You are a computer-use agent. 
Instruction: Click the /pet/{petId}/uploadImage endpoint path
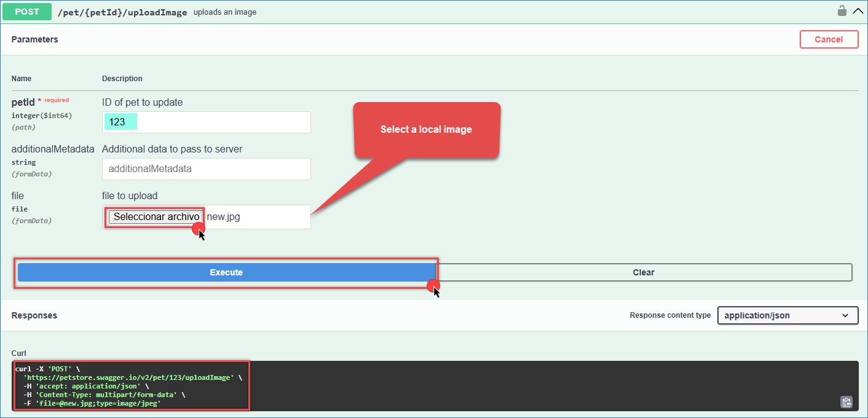(122, 12)
